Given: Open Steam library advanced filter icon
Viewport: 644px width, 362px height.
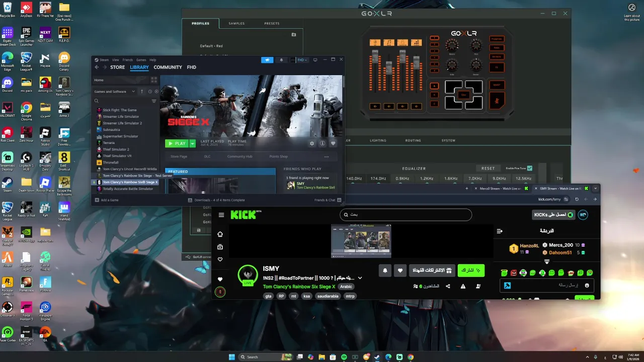Looking at the screenshot, I should click(154, 101).
